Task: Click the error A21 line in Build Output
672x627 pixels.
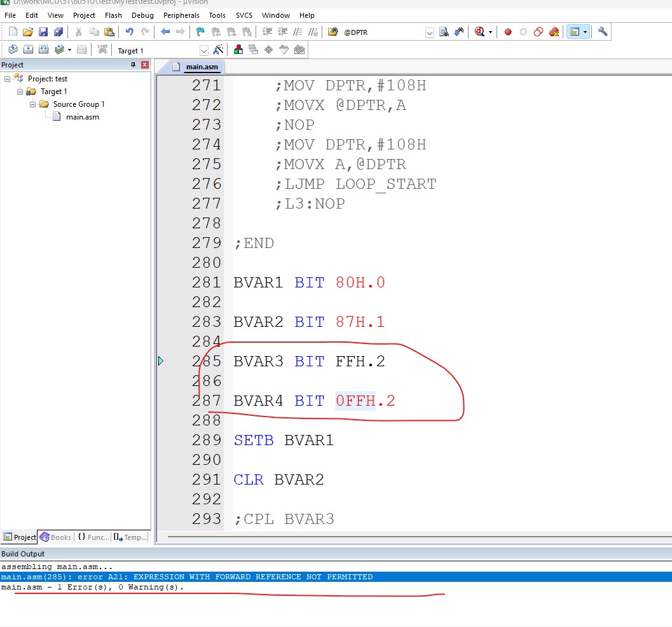Action: pos(187,577)
